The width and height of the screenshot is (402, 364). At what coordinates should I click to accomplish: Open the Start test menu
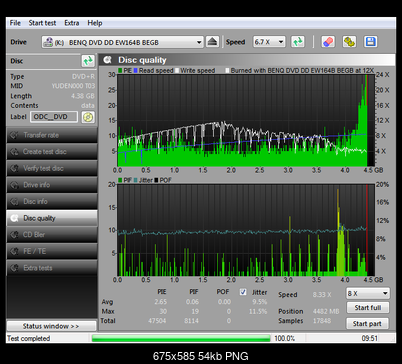pyautogui.click(x=42, y=23)
